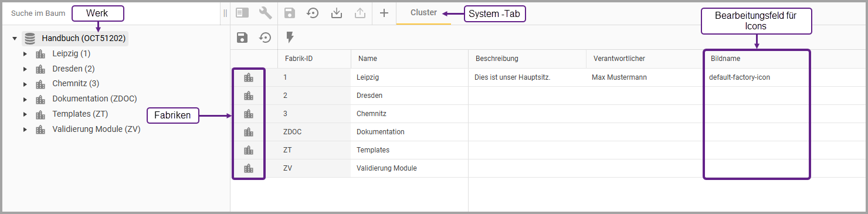Expand the Chemnitz (3) tree node
The image size is (868, 214).
[x=25, y=84]
